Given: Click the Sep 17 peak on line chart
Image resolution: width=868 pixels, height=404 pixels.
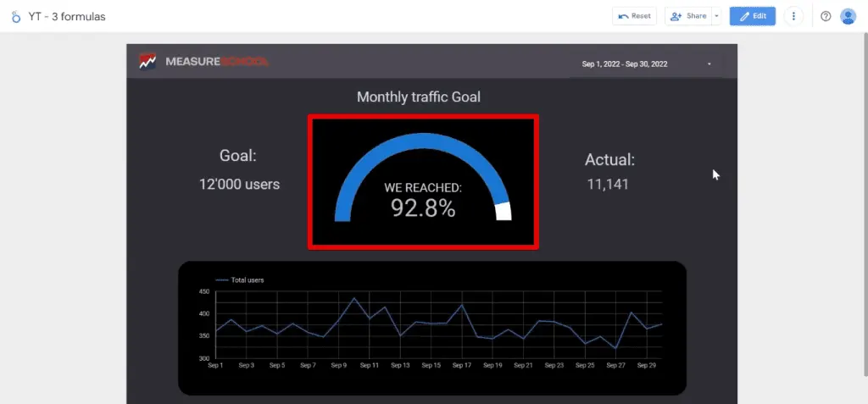Looking at the screenshot, I should click(462, 305).
